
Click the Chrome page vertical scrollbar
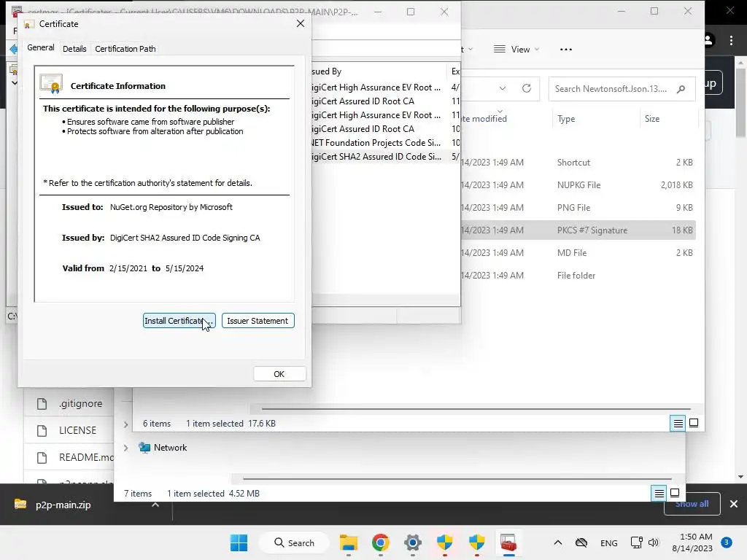point(740,102)
